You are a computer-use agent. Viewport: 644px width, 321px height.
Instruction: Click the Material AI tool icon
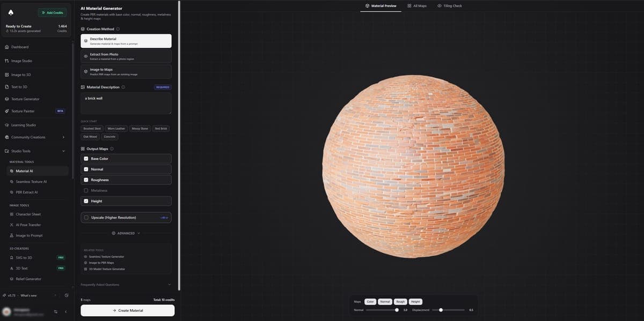click(12, 171)
